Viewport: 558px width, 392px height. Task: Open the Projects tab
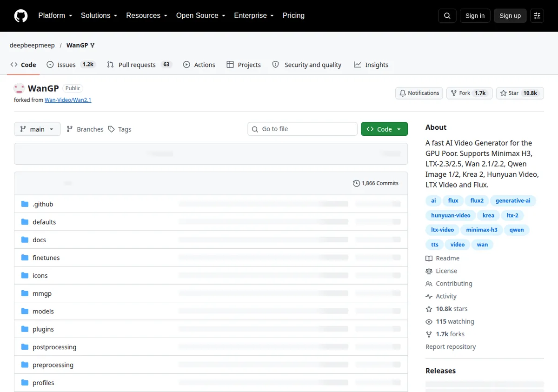244,65
